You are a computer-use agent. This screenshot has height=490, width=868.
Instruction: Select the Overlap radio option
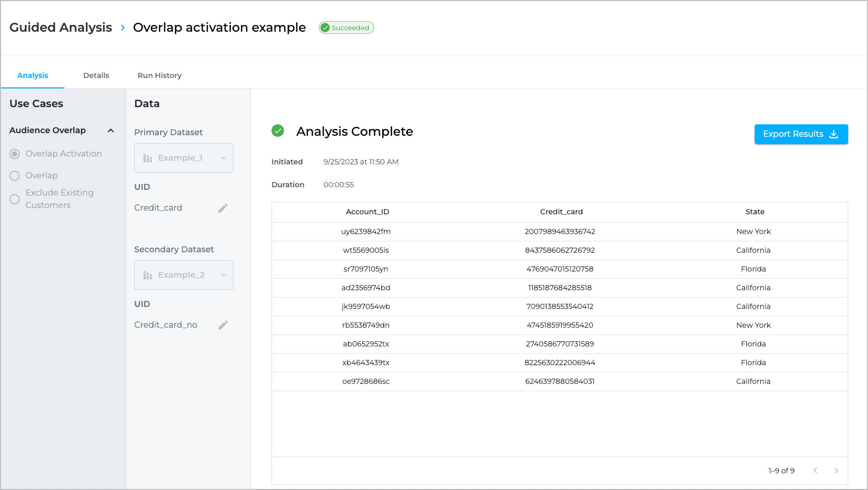click(x=15, y=176)
